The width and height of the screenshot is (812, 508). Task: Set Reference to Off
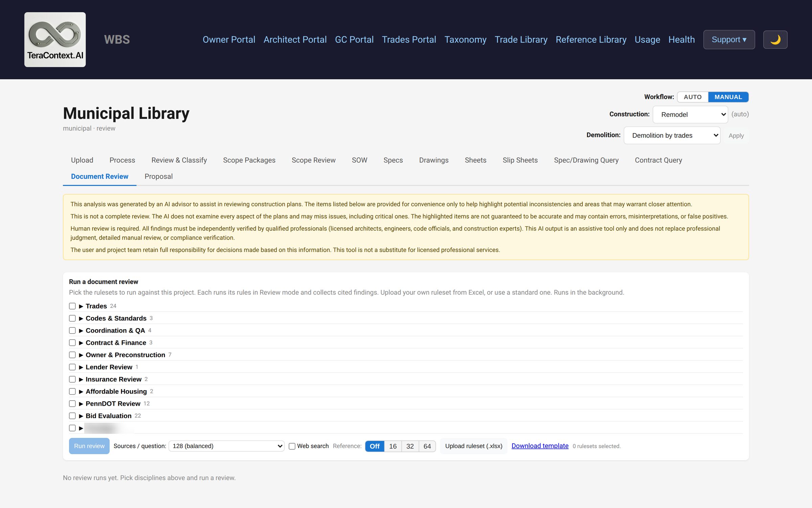pyautogui.click(x=375, y=446)
